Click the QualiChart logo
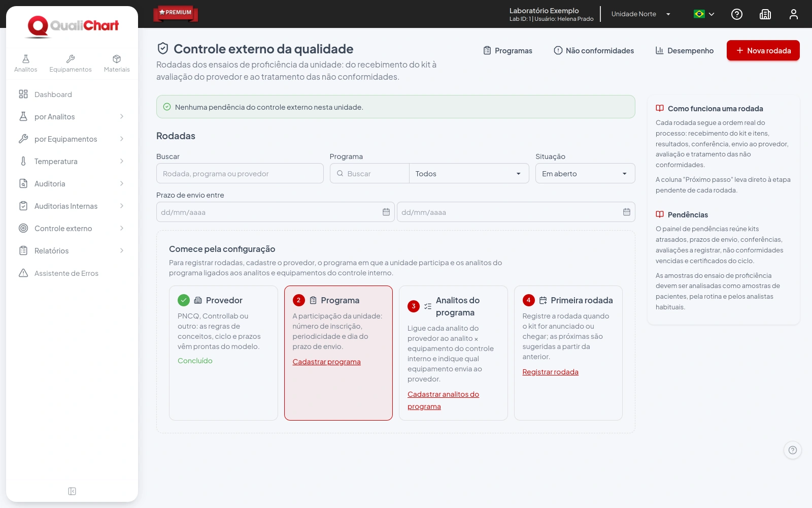This screenshot has width=812, height=508. [x=73, y=26]
